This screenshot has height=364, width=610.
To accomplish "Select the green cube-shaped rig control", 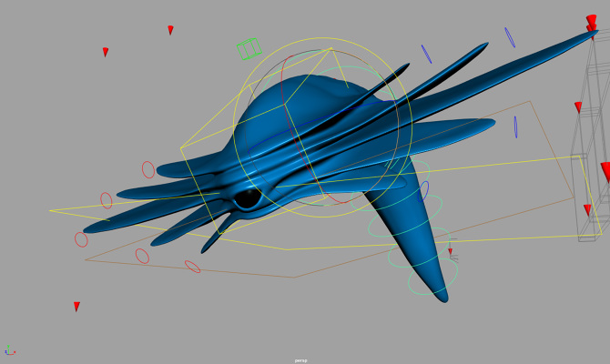I will [249, 48].
